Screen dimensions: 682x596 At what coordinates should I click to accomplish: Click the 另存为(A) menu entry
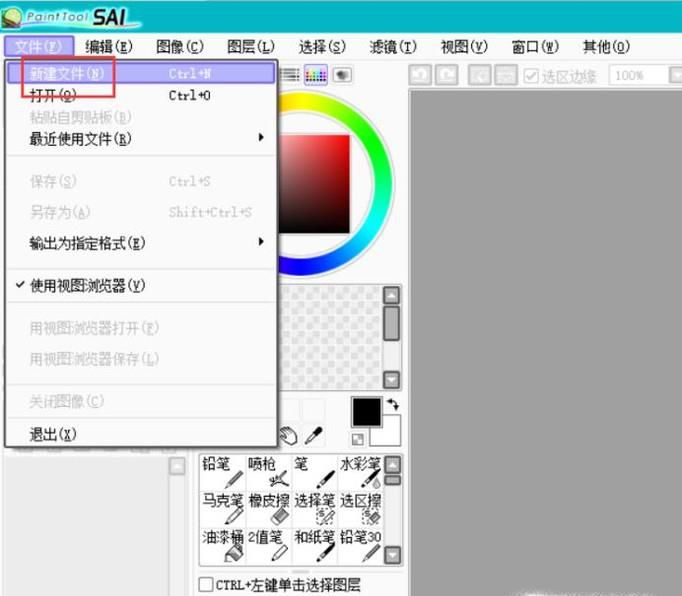pos(141,212)
